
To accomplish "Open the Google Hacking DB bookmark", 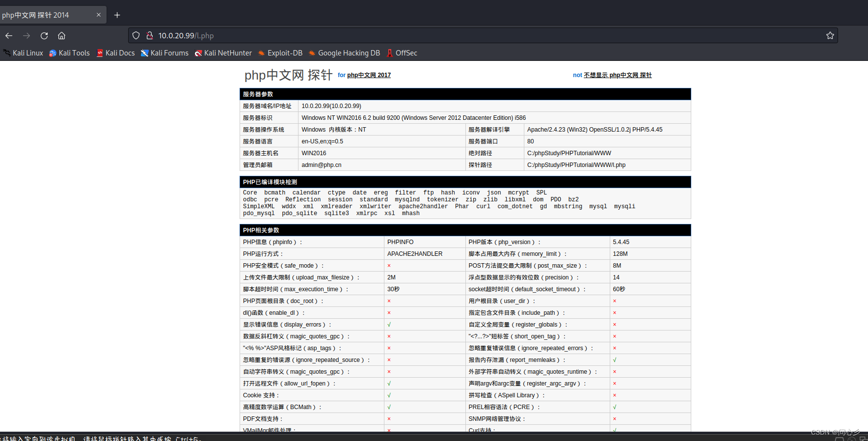I will point(344,53).
